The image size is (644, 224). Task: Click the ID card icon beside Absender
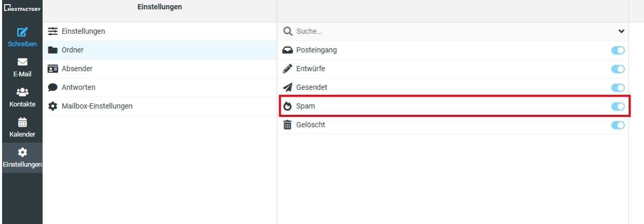(x=52, y=69)
